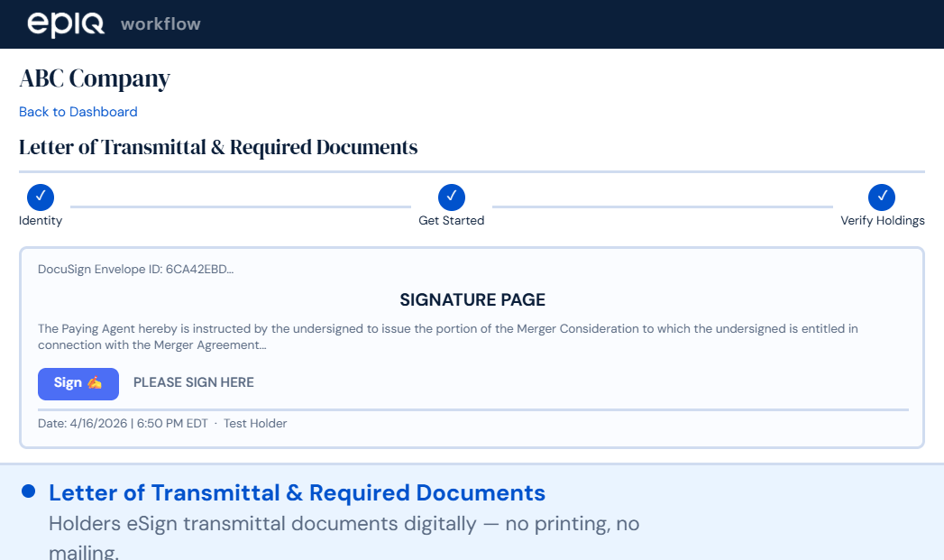Click the Get Started step label
This screenshot has width=944, height=560.
(x=452, y=220)
